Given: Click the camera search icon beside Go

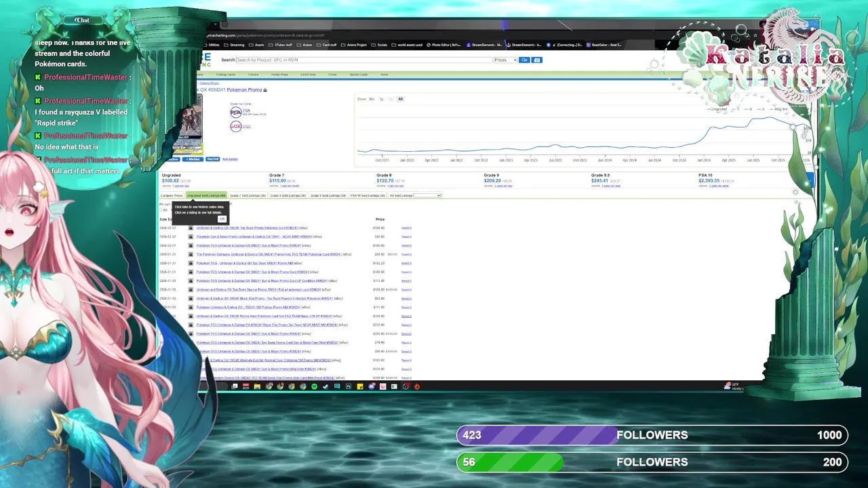Looking at the screenshot, I should click(x=536, y=60).
